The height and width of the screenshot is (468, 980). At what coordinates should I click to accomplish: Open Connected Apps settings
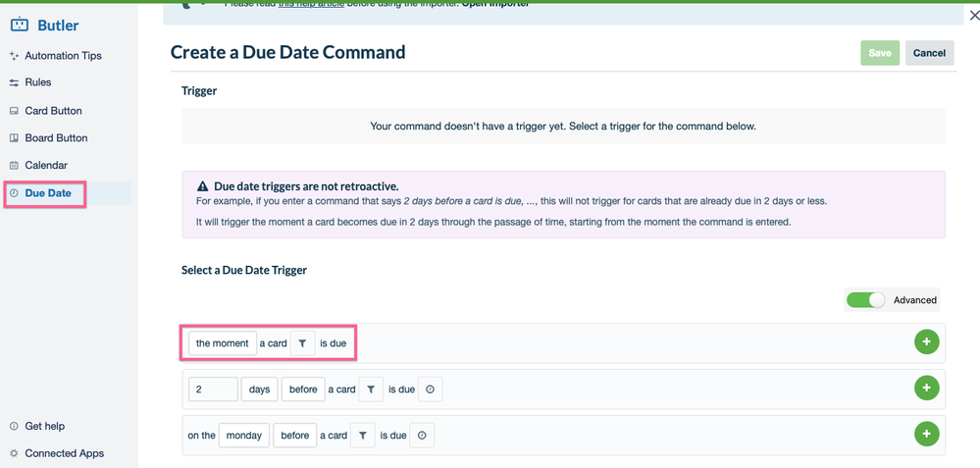coord(65,453)
